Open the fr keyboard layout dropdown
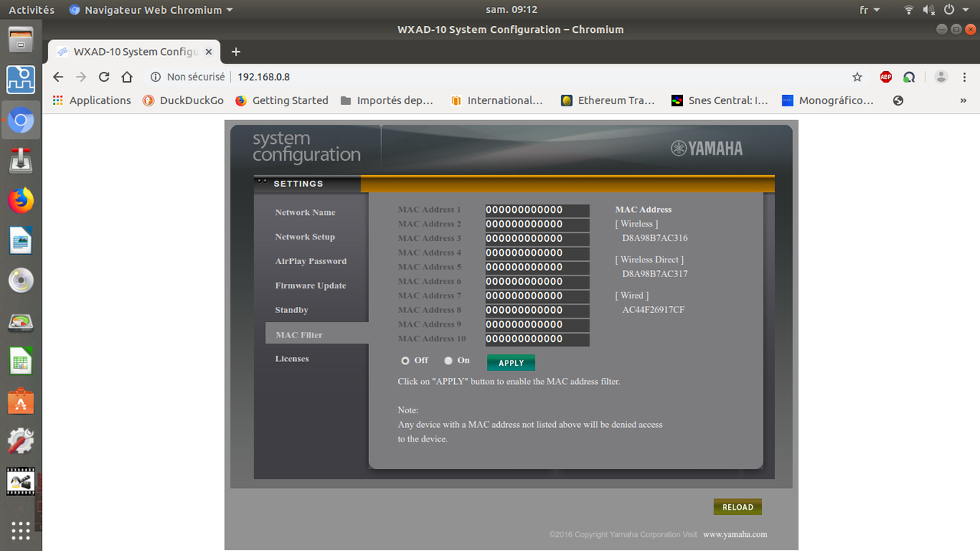This screenshot has height=551, width=980. coord(870,10)
